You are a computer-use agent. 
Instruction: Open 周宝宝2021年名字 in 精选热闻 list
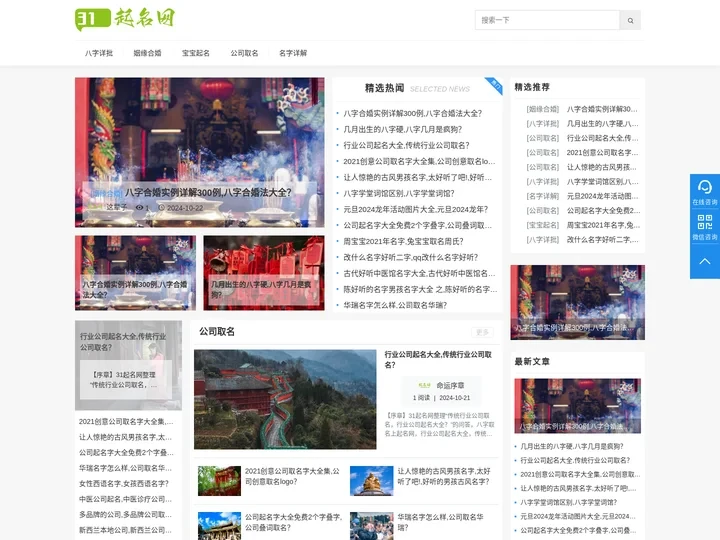(x=404, y=242)
